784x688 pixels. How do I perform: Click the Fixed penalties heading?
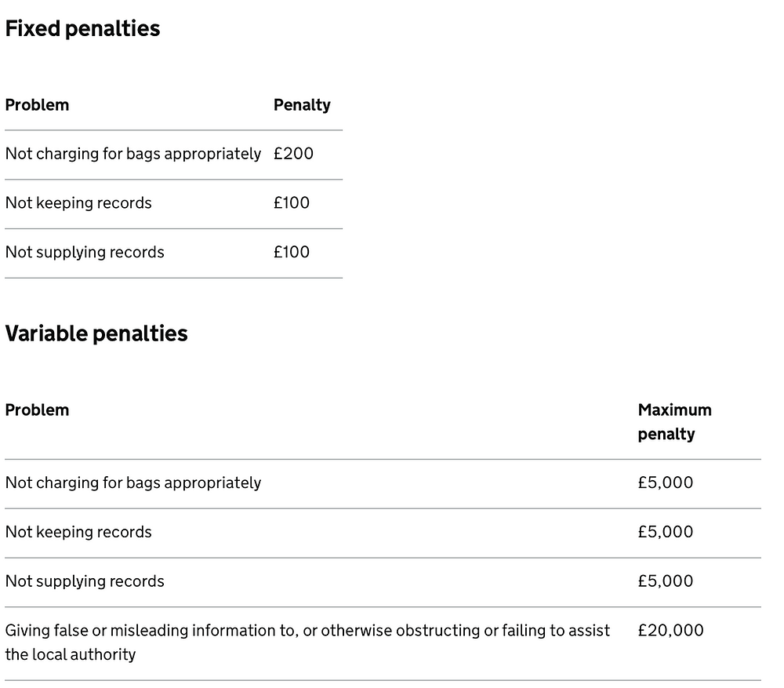click(82, 28)
